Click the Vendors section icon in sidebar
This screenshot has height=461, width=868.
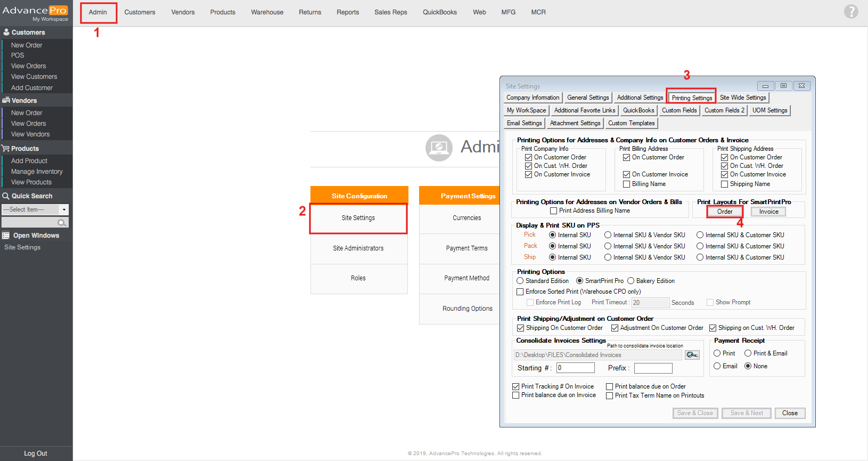(x=6, y=100)
